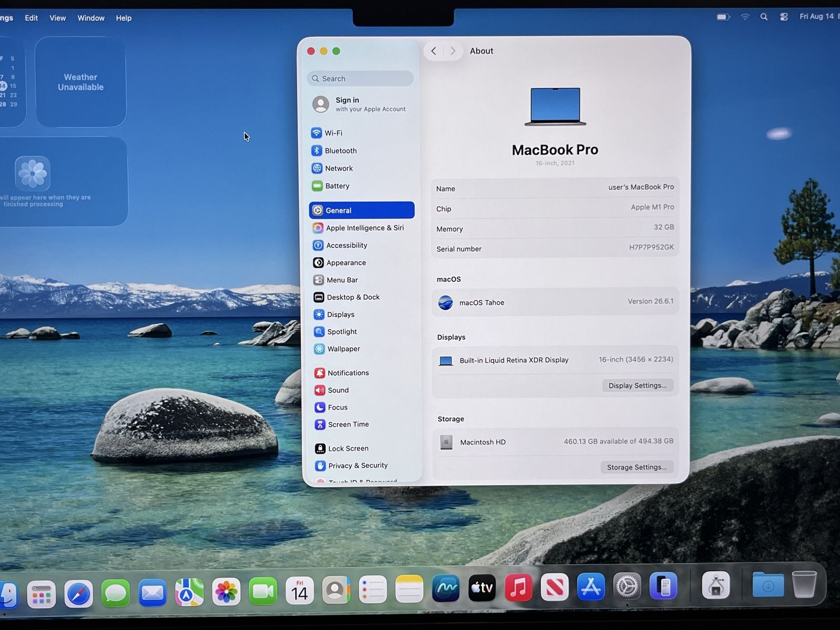This screenshot has width=840, height=630.
Task: Click the Wi-Fi status icon in the menu bar
Action: point(745,17)
